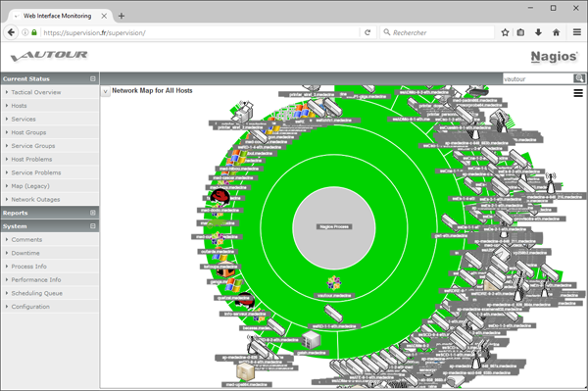Open the Firefox main menu icon
This screenshot has height=391, width=588.
(577, 32)
